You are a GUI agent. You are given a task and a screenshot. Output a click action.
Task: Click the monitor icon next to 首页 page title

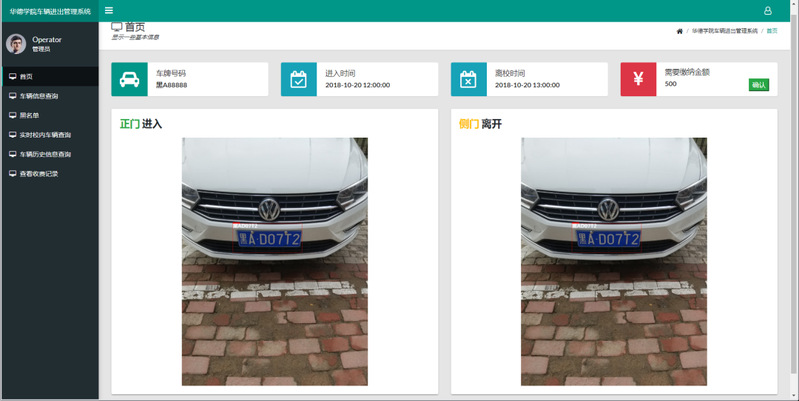click(x=117, y=26)
